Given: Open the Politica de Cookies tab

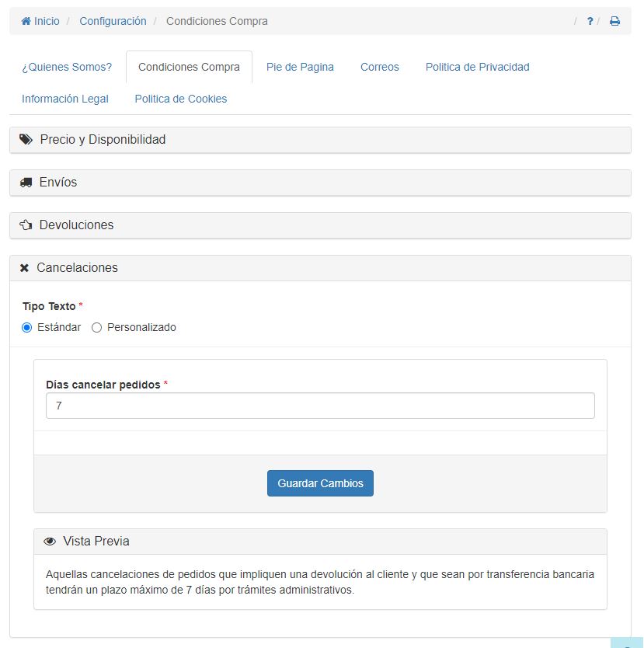Looking at the screenshot, I should click(x=181, y=99).
